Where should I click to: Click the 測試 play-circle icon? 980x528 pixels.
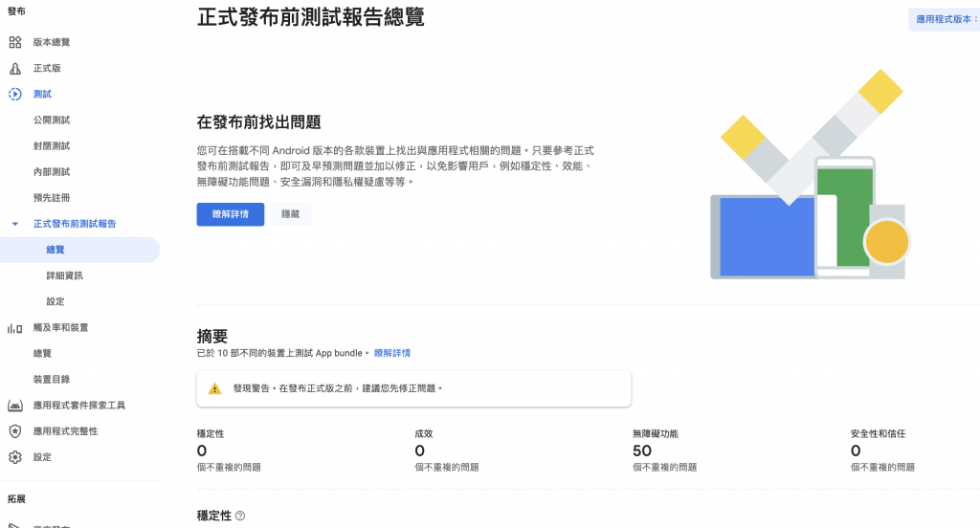(15, 95)
